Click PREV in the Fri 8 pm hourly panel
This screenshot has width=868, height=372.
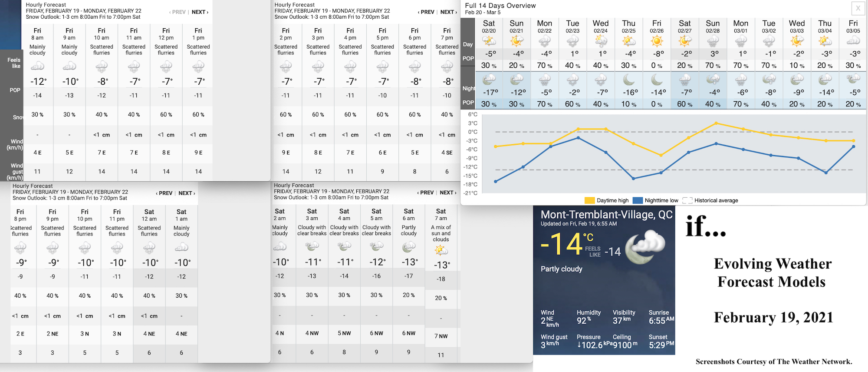[x=164, y=193]
